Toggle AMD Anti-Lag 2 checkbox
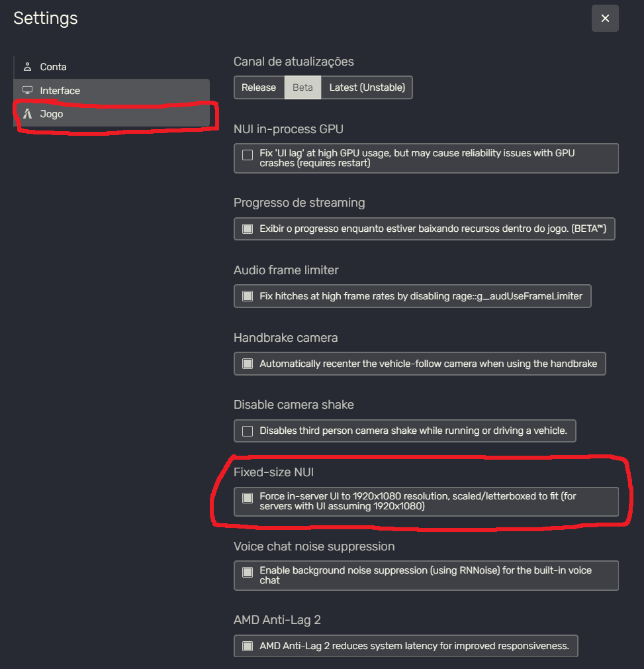644x669 pixels. pos(248,646)
